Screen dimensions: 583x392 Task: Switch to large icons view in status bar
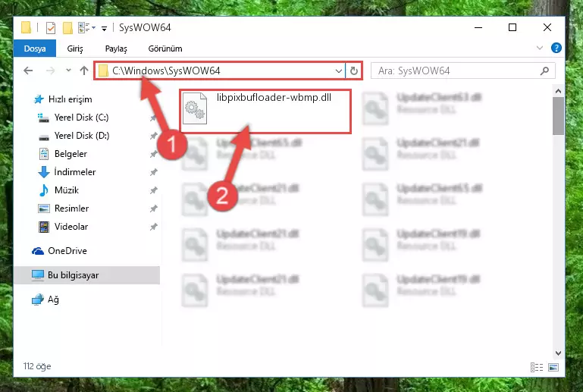[553, 368]
